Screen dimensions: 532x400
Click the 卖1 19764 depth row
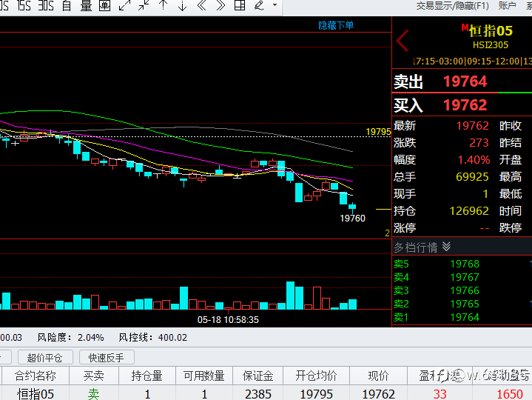462,317
